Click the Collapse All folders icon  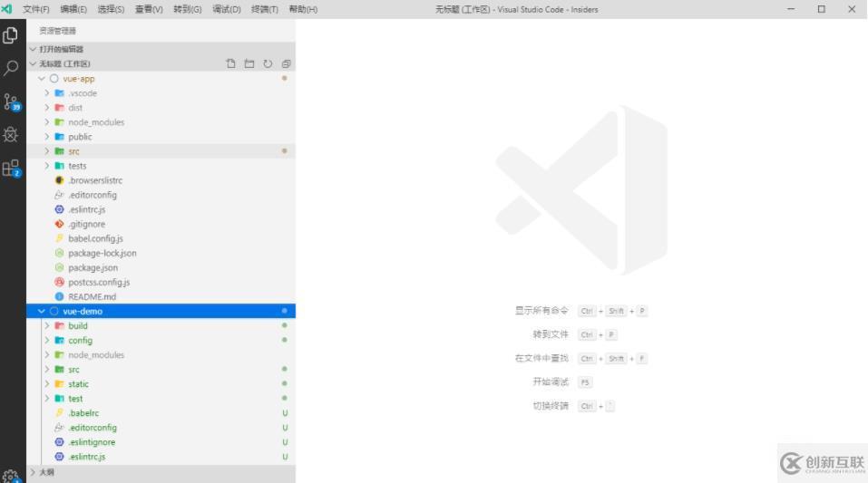coord(287,63)
